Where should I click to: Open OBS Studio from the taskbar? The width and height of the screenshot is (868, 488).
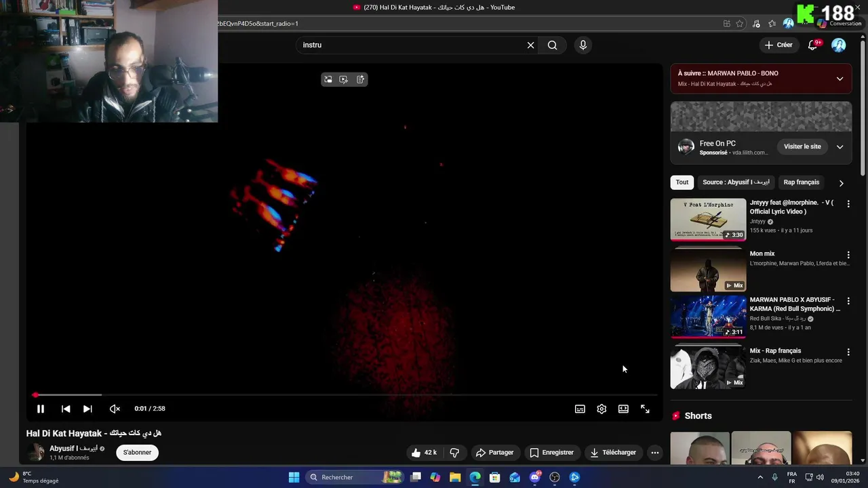(555, 477)
